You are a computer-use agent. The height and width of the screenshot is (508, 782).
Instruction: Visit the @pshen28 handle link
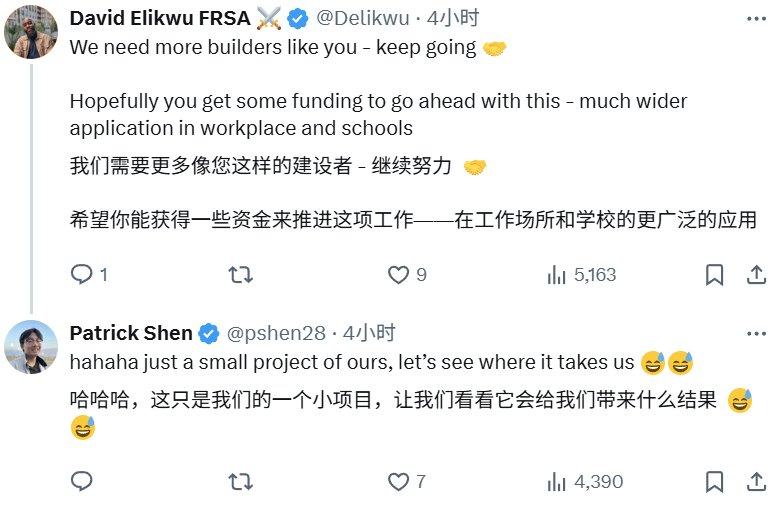pos(276,333)
